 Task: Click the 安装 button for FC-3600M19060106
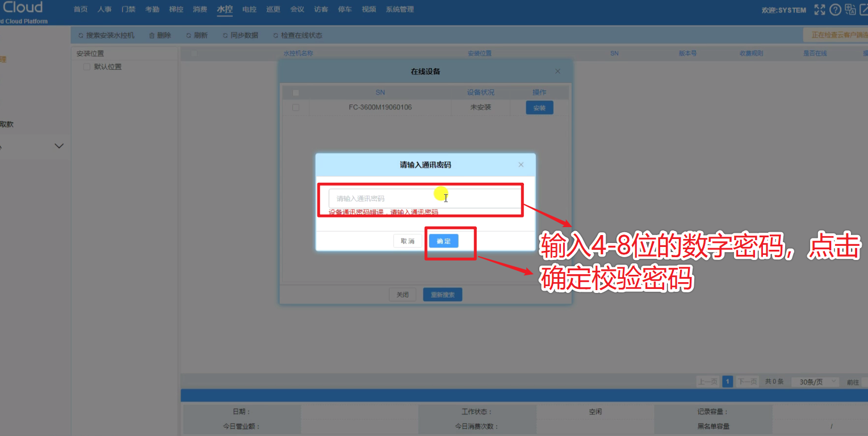[x=539, y=108]
